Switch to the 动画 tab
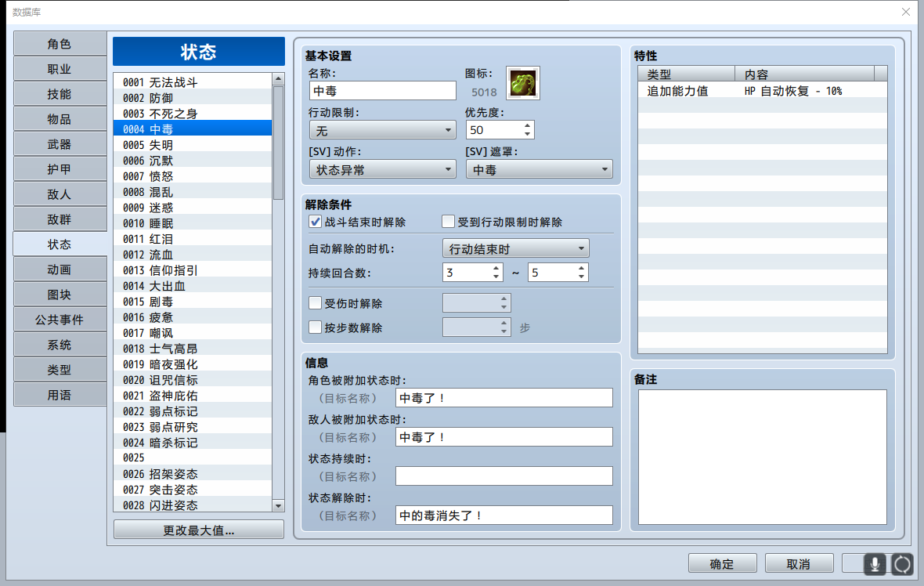This screenshot has height=586, width=924. pyautogui.click(x=60, y=269)
